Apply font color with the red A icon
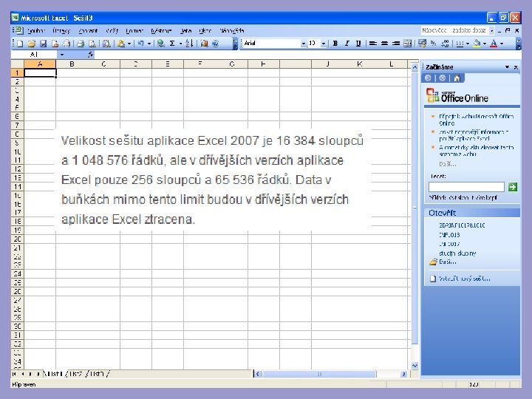532x399 pixels. pos(494,44)
